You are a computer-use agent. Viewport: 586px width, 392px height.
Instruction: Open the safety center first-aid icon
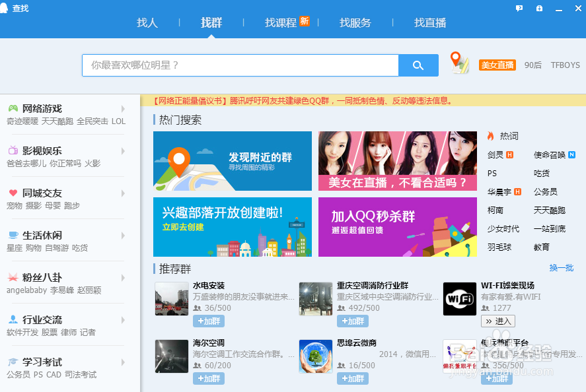(x=538, y=7)
